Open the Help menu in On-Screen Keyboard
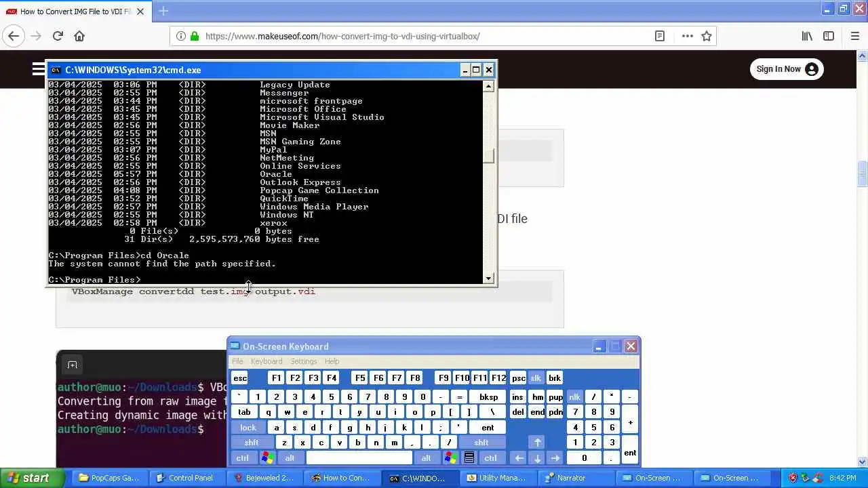Viewport: 868px width, 488px height. (332, 361)
